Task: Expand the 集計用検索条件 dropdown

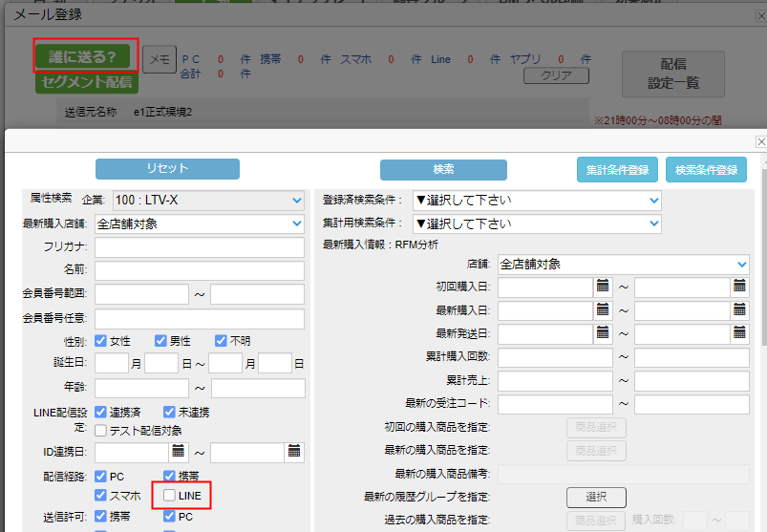Action: tap(536, 223)
